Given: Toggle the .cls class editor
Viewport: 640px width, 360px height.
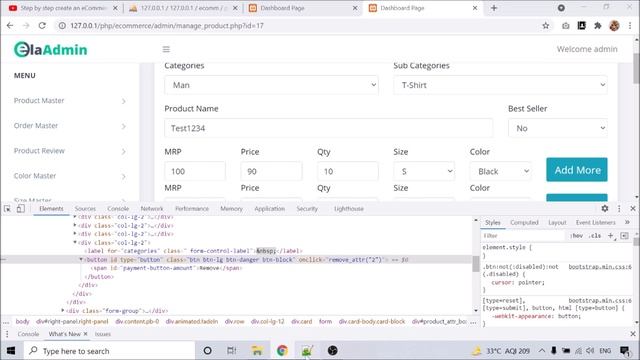Looking at the screenshot, I should click(596, 236).
